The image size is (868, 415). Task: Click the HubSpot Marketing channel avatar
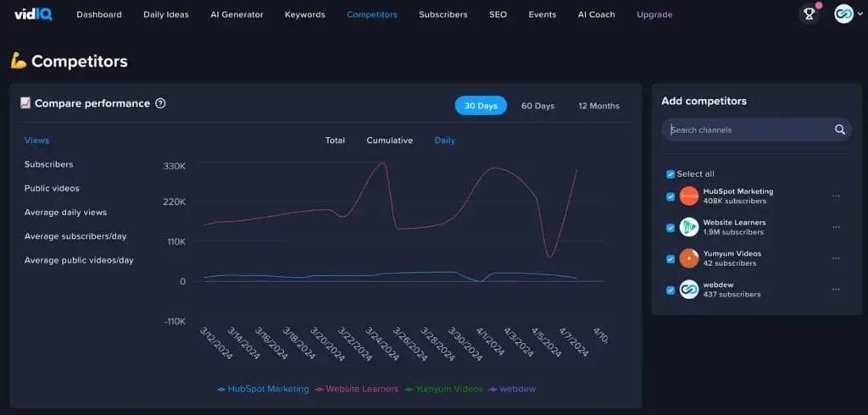pyautogui.click(x=688, y=196)
